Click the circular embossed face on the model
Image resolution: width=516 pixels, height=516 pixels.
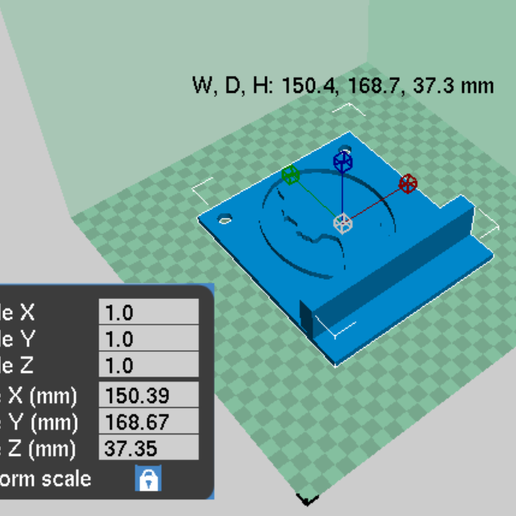pos(327,223)
